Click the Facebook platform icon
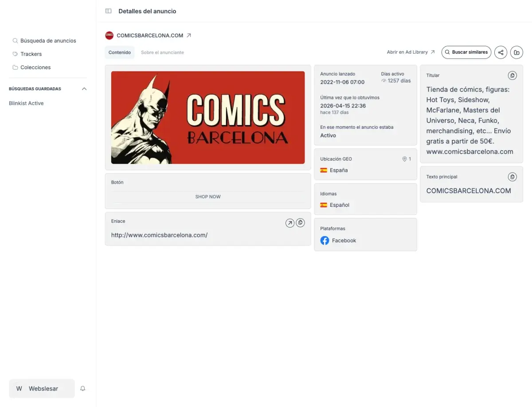 (325, 241)
